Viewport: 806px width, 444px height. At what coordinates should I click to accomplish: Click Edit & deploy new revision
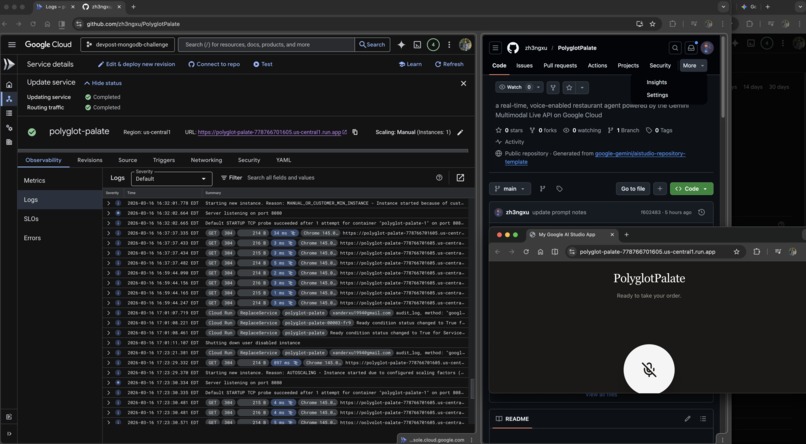tap(136, 64)
